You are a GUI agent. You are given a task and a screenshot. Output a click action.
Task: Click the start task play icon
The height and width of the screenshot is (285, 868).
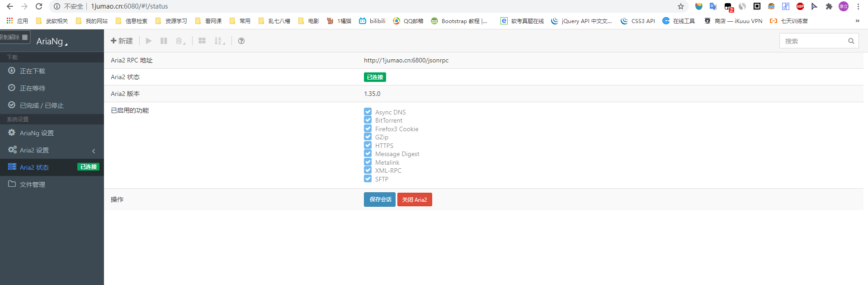[148, 41]
